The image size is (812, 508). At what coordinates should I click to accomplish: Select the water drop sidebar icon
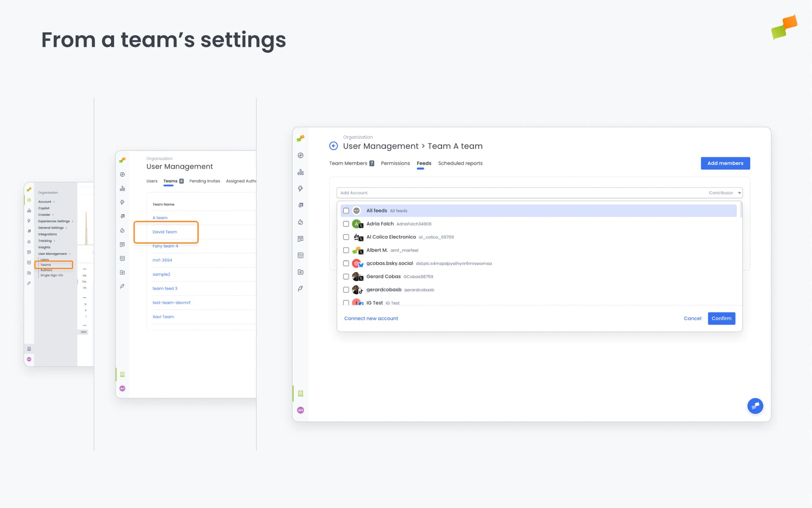tap(300, 222)
